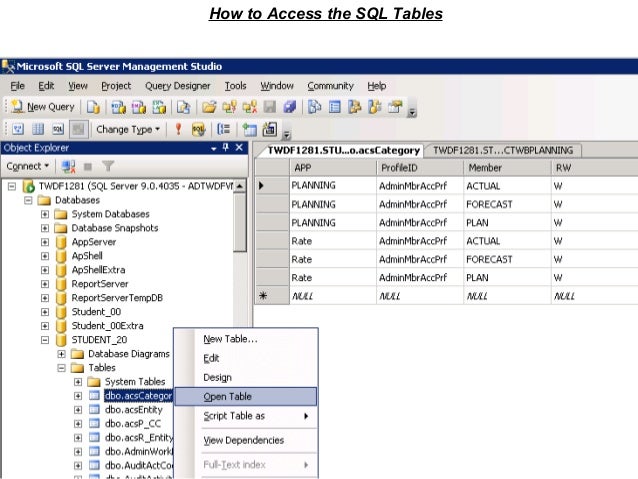Click the SQL Server Mobile Query icon

point(183,107)
